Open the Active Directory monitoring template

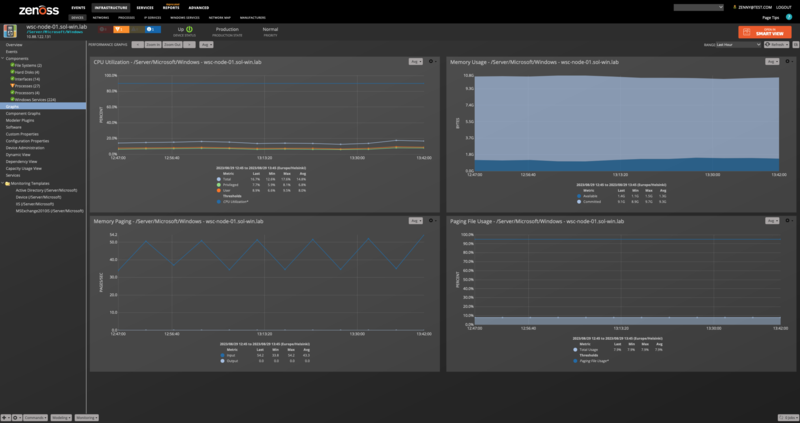click(x=46, y=190)
